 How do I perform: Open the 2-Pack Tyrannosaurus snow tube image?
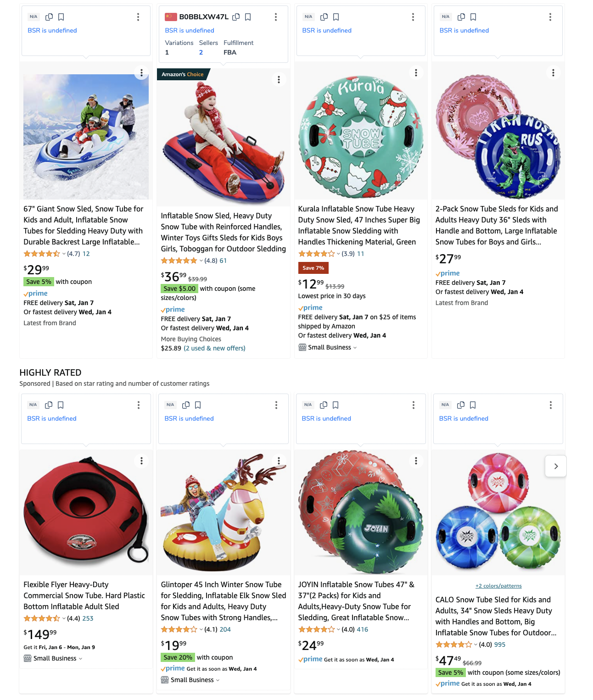click(x=498, y=136)
